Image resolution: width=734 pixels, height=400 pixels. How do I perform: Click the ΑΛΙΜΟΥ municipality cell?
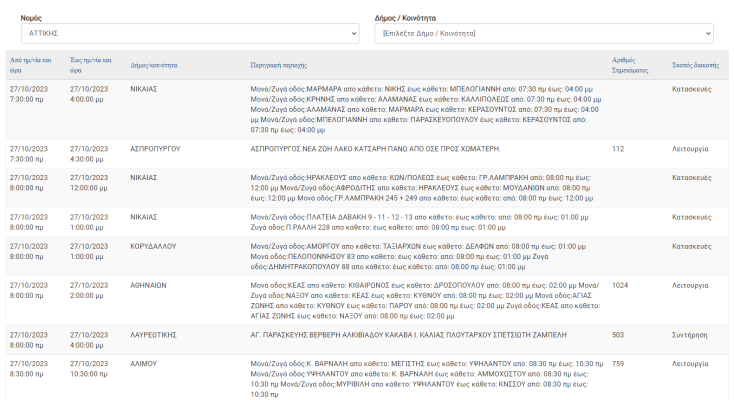click(145, 363)
